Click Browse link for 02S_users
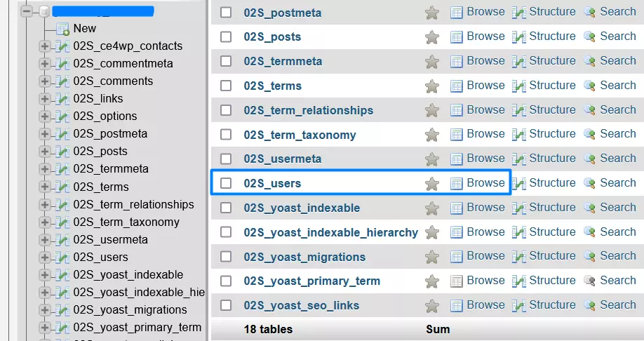The width and height of the screenshot is (644, 341). tap(485, 182)
